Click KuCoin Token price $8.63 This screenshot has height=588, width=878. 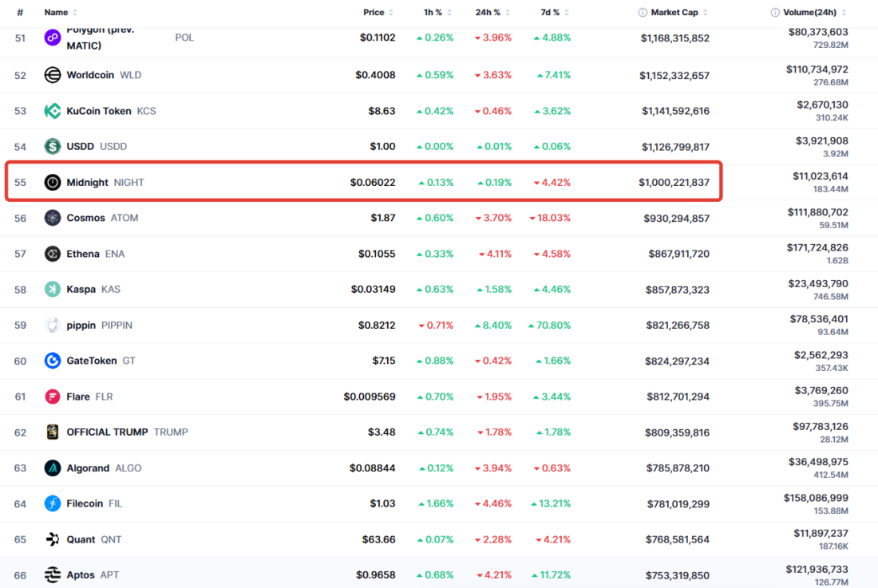(382, 111)
